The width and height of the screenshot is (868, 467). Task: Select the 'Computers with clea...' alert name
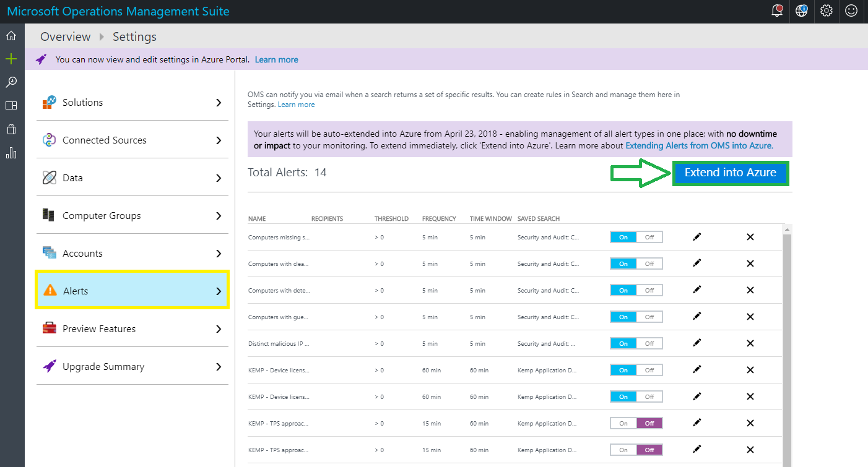279,263
